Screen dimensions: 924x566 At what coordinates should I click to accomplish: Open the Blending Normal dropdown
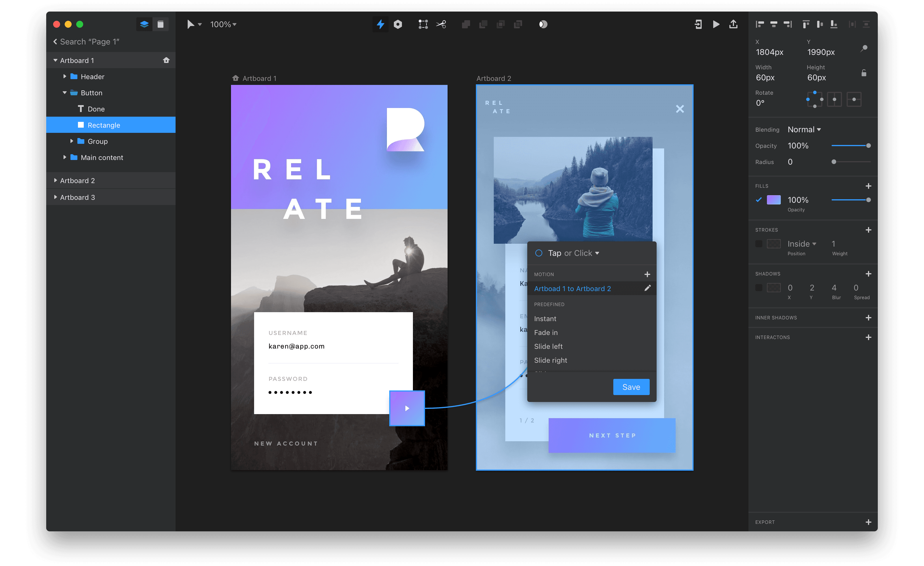click(x=804, y=130)
